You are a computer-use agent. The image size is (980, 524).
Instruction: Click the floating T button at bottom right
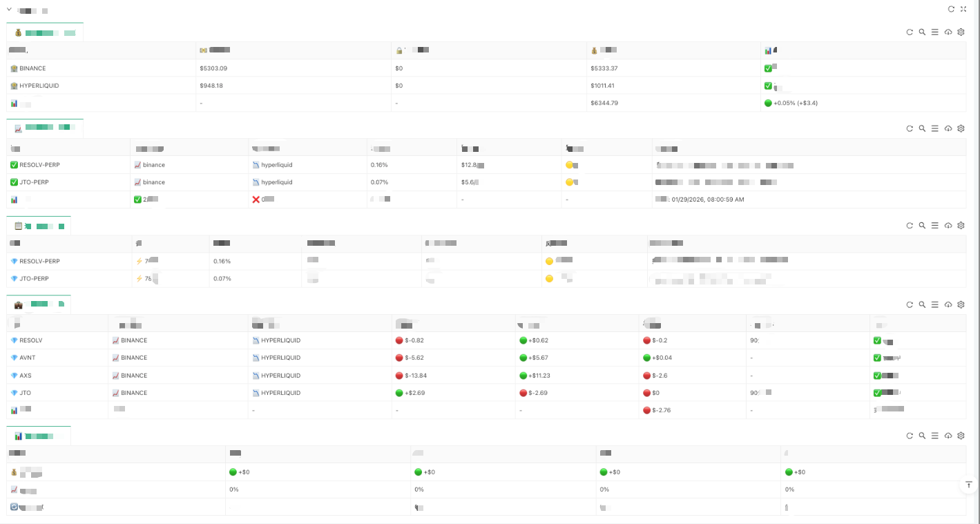tap(969, 485)
